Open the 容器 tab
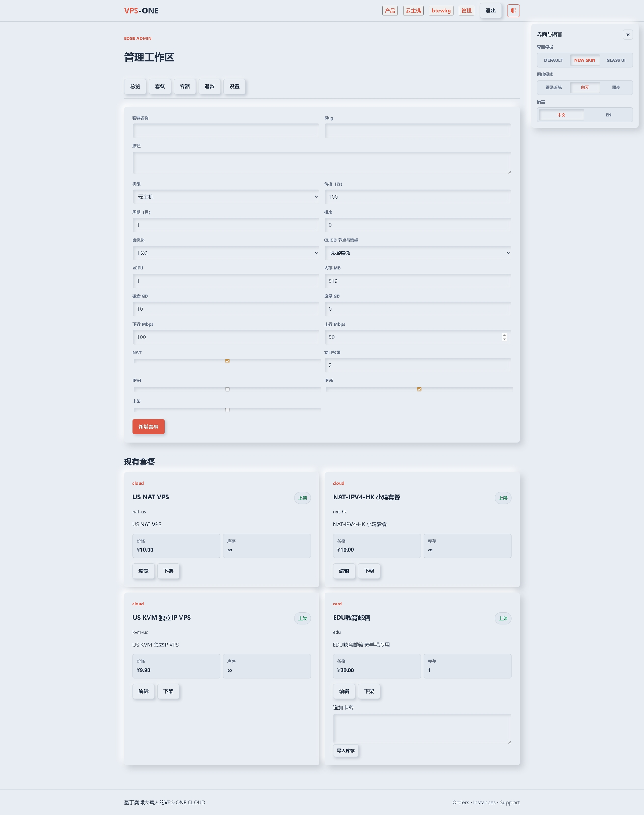Viewport: 644px width, 815px height. pyautogui.click(x=185, y=86)
